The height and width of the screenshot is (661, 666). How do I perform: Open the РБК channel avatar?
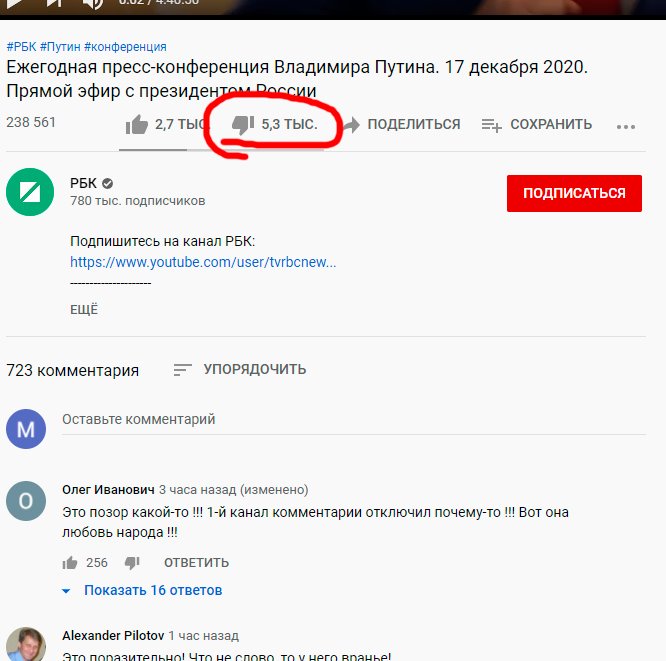point(30,192)
